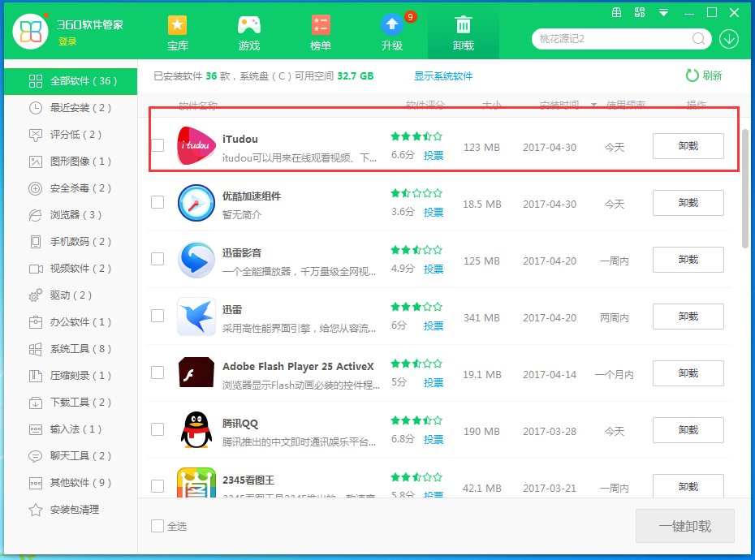
Task: Sort by the 安装时间 column dropdown arrow
Action: click(593, 105)
